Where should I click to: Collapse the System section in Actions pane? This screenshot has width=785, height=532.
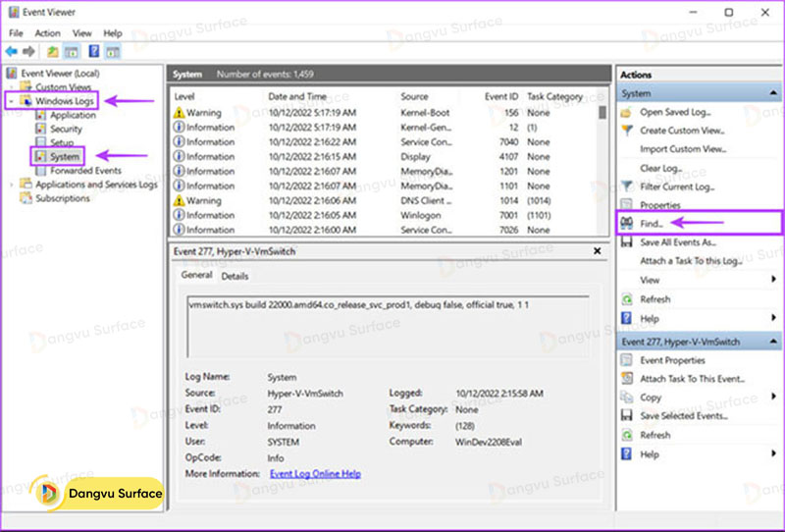coord(774,93)
